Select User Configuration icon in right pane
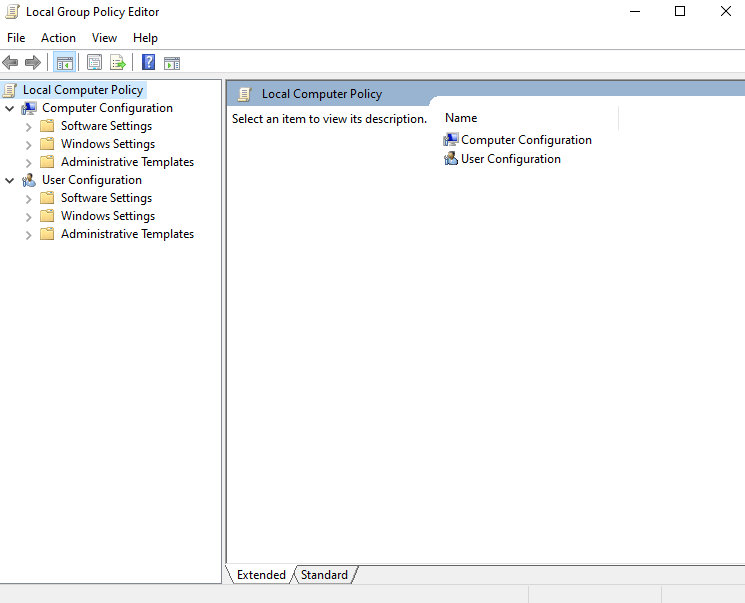This screenshot has width=745, height=603. click(x=451, y=159)
